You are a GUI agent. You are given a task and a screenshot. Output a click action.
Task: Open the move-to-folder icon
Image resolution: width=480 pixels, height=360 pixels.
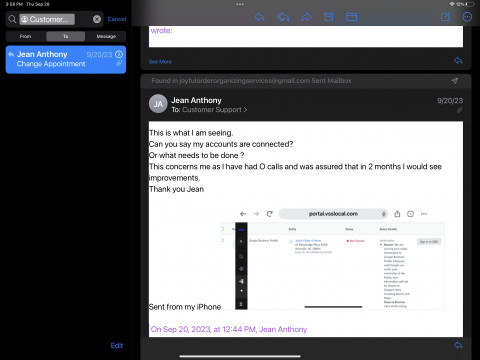[351, 17]
